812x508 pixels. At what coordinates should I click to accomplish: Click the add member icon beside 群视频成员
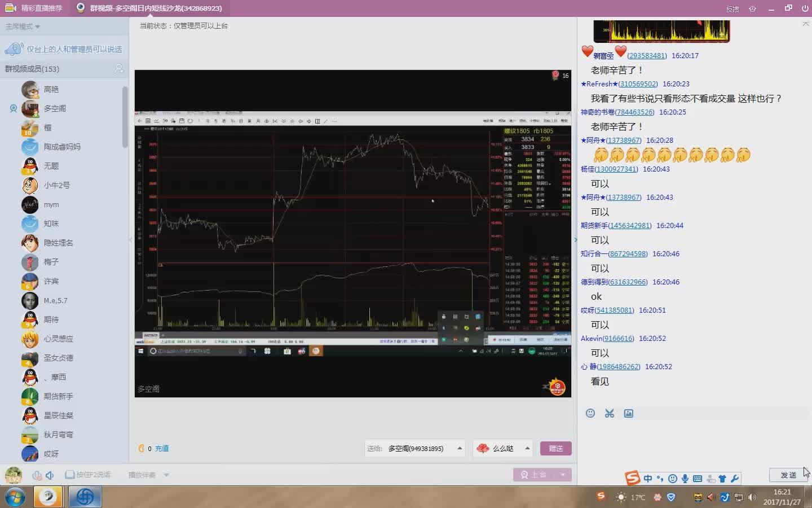[x=119, y=68]
